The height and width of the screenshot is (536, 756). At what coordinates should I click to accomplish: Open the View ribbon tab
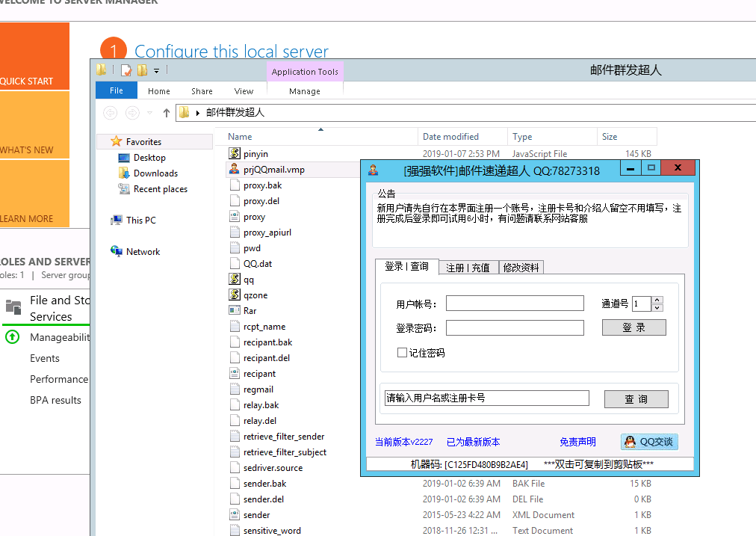click(244, 91)
